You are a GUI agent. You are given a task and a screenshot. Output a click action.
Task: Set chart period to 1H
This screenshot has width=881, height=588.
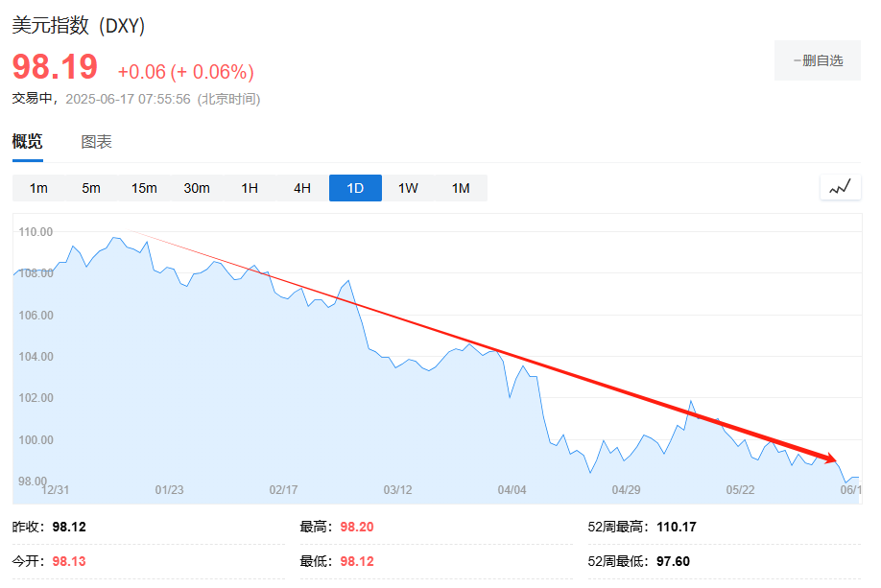coord(250,188)
